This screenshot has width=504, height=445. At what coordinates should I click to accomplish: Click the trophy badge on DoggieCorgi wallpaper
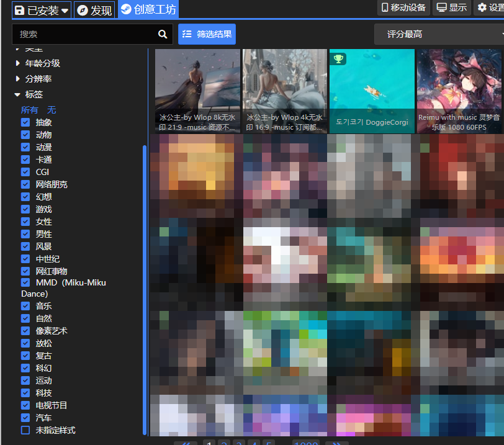(x=338, y=59)
